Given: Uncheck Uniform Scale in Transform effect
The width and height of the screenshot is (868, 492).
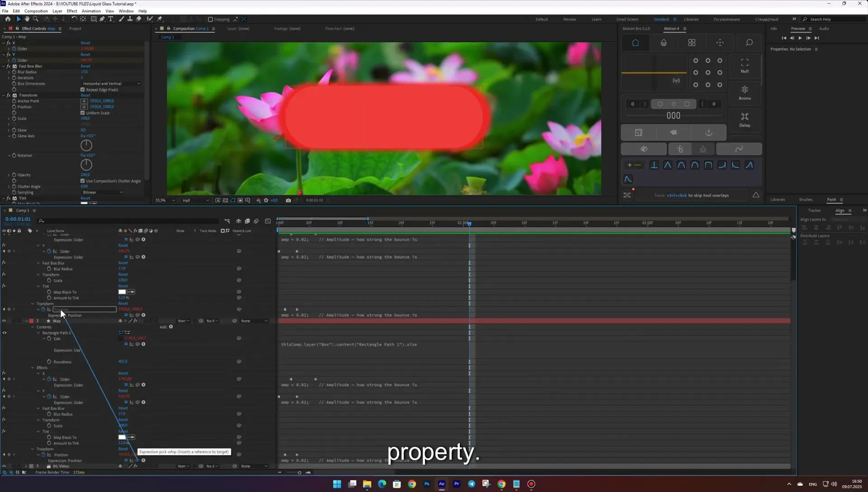Looking at the screenshot, I should click(x=83, y=113).
